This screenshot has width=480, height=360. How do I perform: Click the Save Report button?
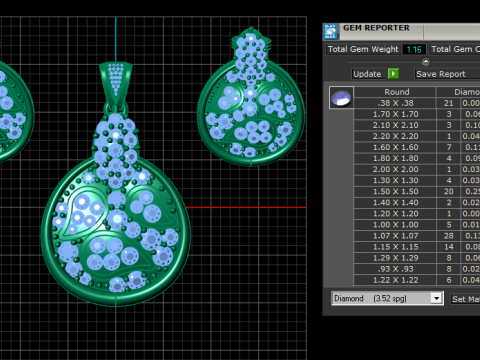(x=447, y=74)
